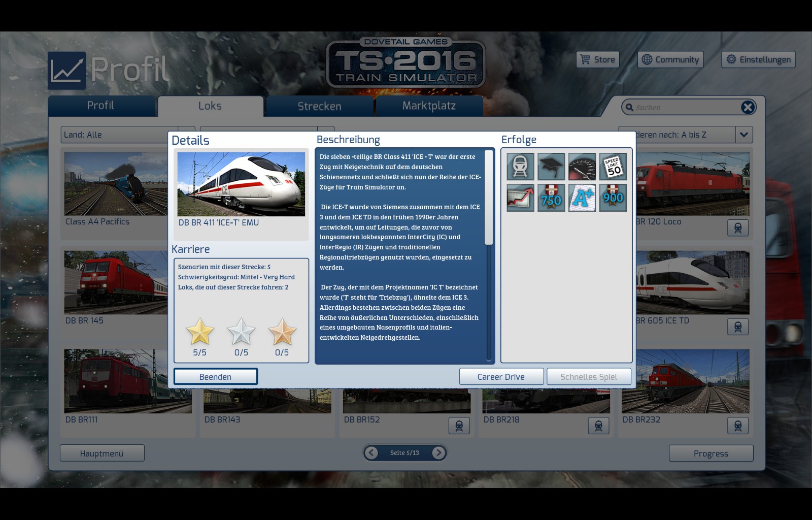Click the rising chart achievement icon
The height and width of the screenshot is (520, 812).
(x=520, y=198)
